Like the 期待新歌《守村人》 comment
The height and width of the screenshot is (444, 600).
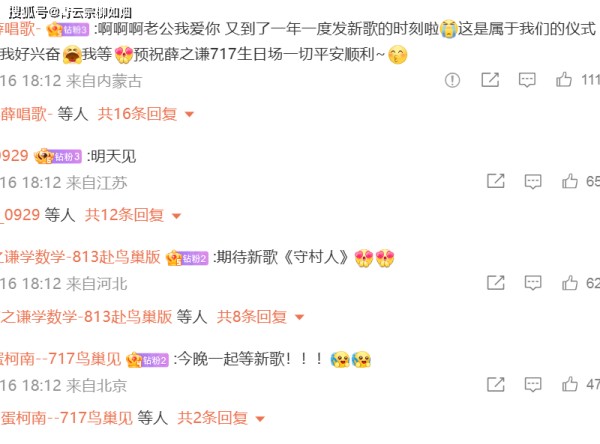click(570, 282)
